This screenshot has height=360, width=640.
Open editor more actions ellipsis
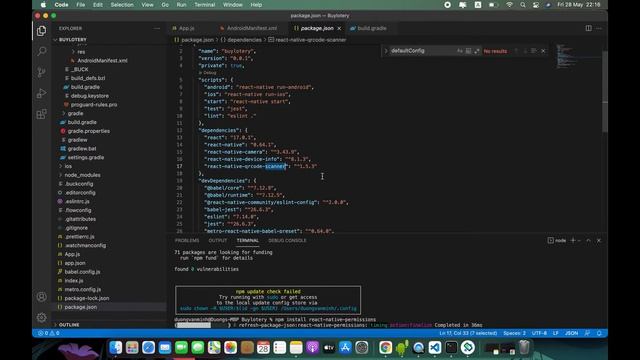click(x=599, y=28)
